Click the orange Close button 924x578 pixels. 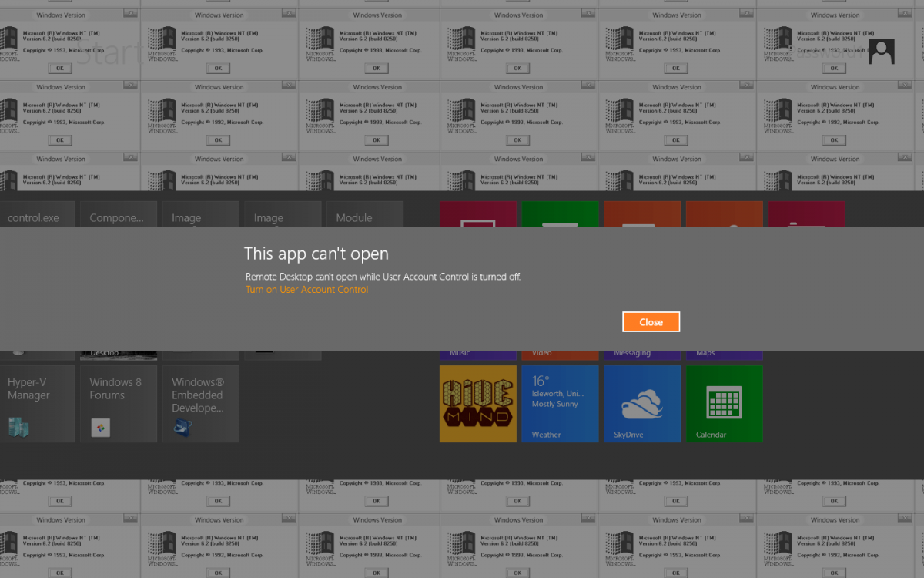point(651,322)
